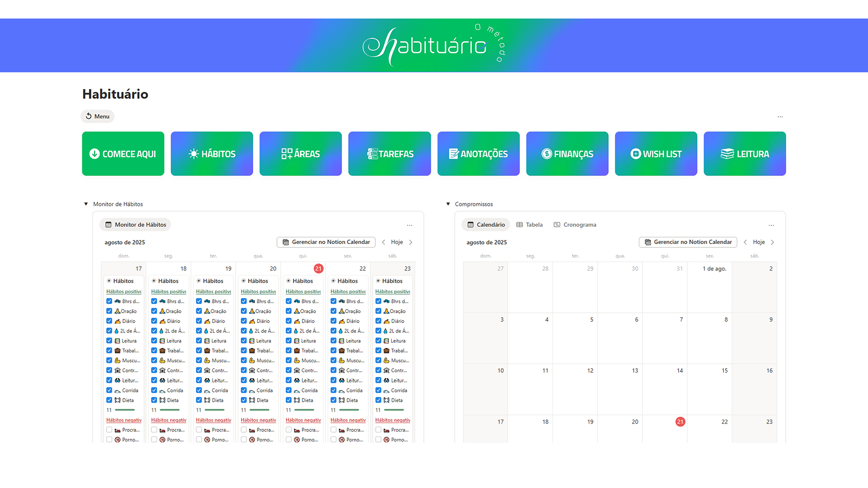Uncheck the Corrida habit on August 17
Image resolution: width=868 pixels, height=488 pixels.
[x=109, y=390]
